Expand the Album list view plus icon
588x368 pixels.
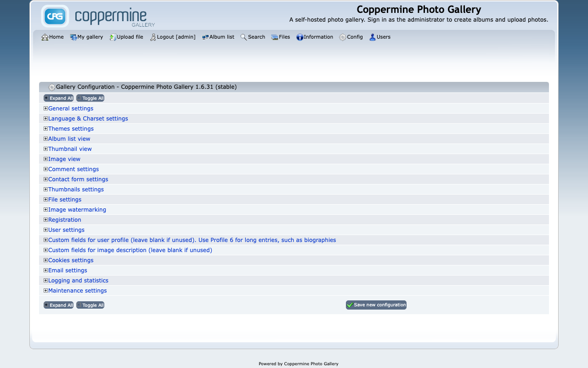coord(45,139)
